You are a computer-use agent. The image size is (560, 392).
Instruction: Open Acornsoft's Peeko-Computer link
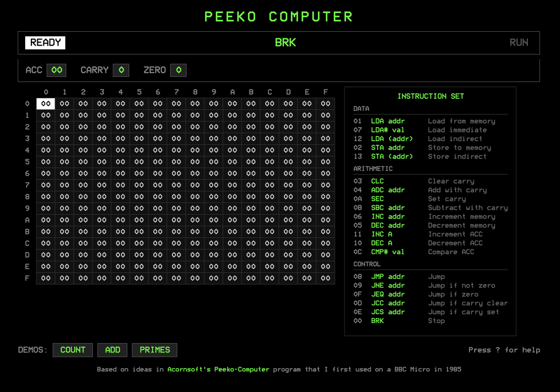pyautogui.click(x=218, y=369)
